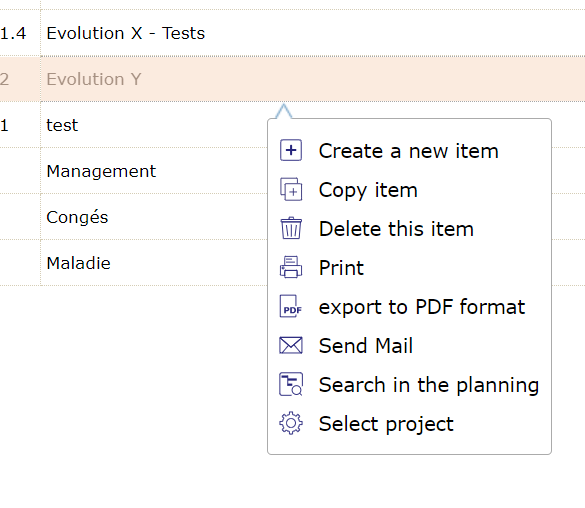This screenshot has height=508, width=585.
Task: Click the number cell beside 'test'
Action: [20, 125]
